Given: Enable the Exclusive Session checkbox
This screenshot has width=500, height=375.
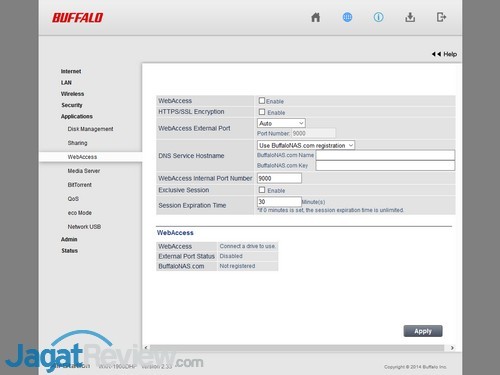Looking at the screenshot, I should click(x=262, y=190).
